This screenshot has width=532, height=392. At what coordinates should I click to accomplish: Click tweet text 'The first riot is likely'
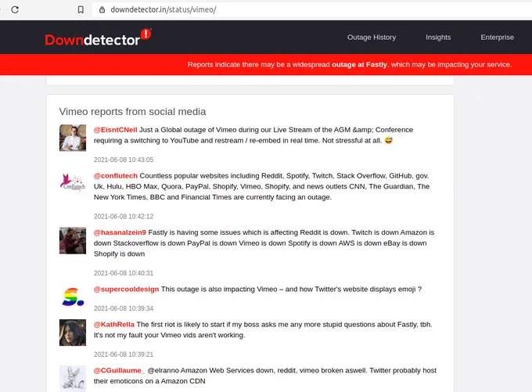click(263, 329)
